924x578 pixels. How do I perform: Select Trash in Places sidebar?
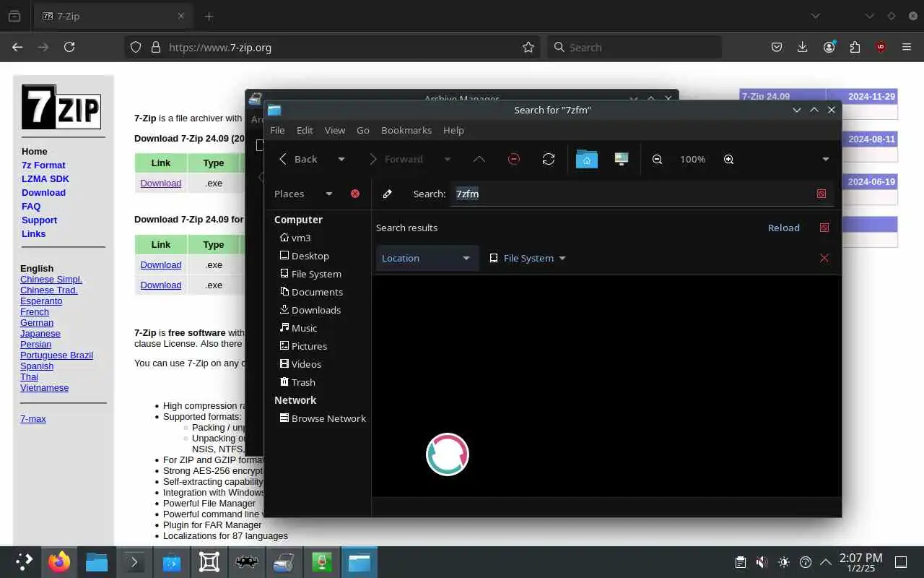pyautogui.click(x=297, y=382)
